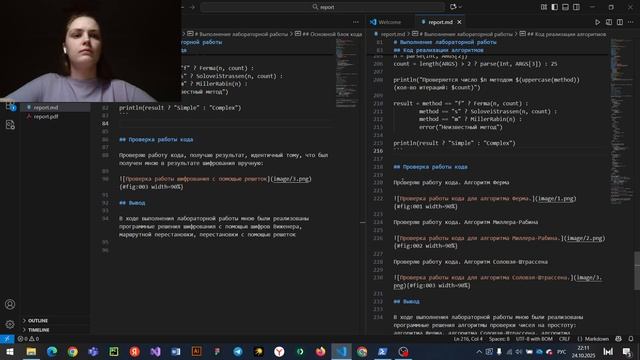Image resolution: width=640 pixels, height=360 pixels.
Task: Open the Accounts icon in activity bar
Action: click(10, 304)
